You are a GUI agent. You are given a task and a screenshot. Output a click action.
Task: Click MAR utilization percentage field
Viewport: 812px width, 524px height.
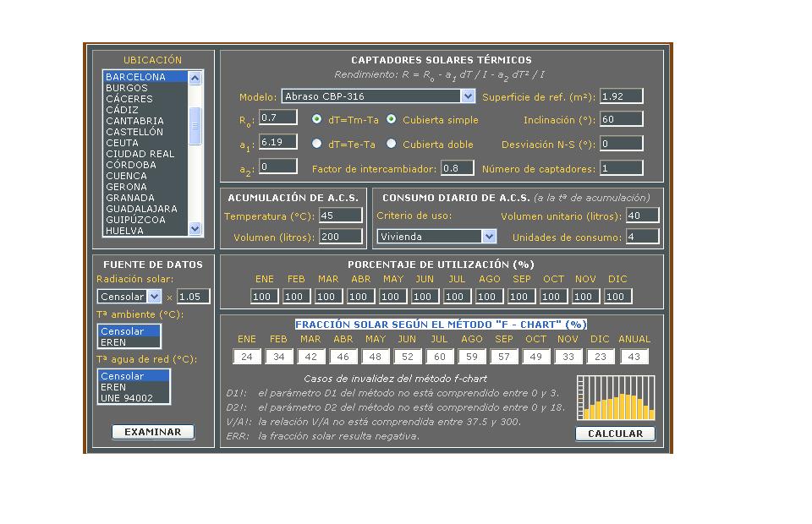328,297
